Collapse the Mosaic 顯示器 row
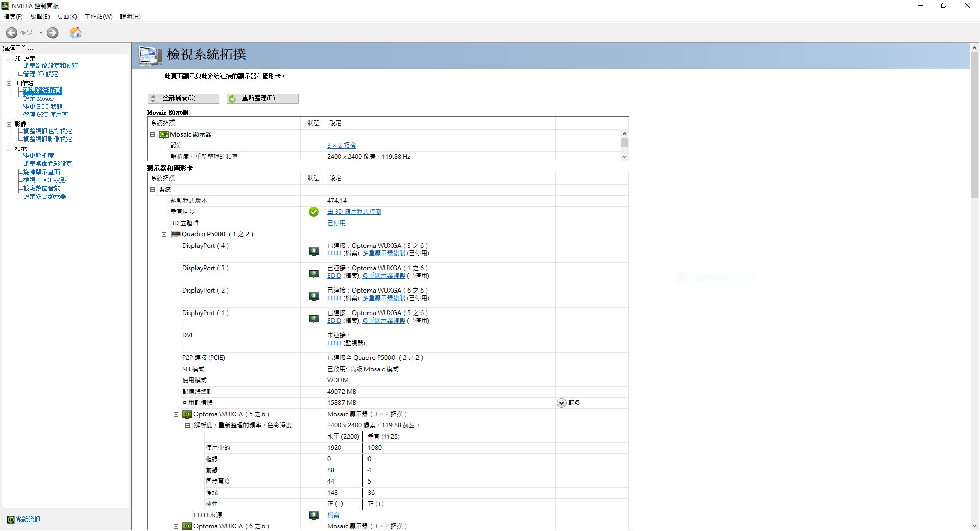 [152, 135]
